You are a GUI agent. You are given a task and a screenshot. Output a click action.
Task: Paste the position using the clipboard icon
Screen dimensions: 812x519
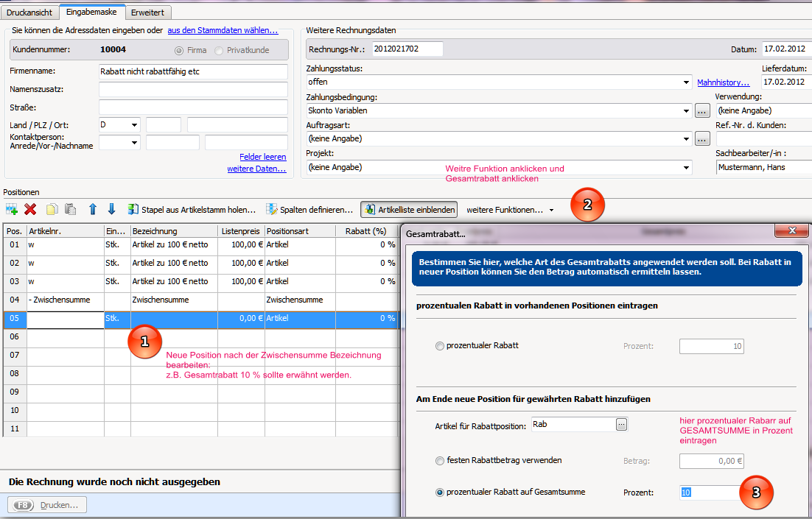click(71, 210)
